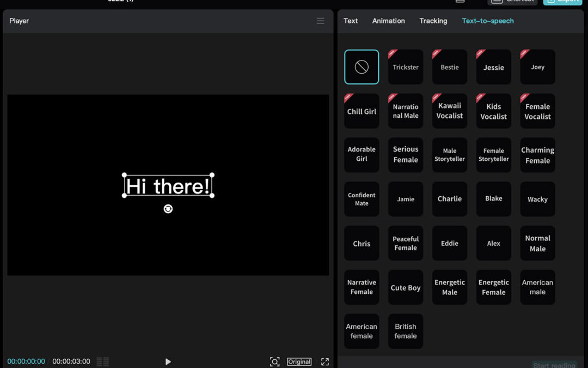The width and height of the screenshot is (588, 368).
Task: Click the current timecode 00:00:00:00
Action: tap(26, 361)
